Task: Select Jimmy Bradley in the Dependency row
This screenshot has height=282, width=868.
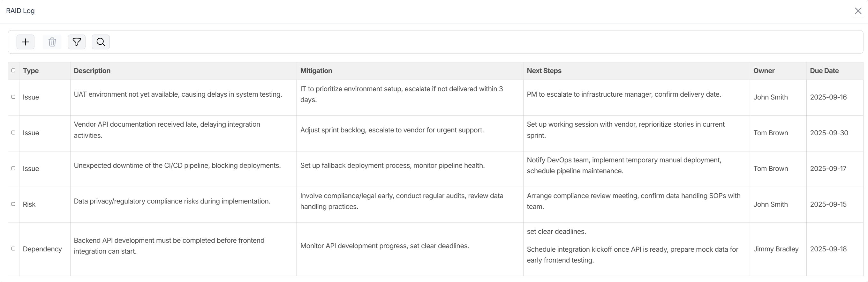Action: pyautogui.click(x=776, y=249)
